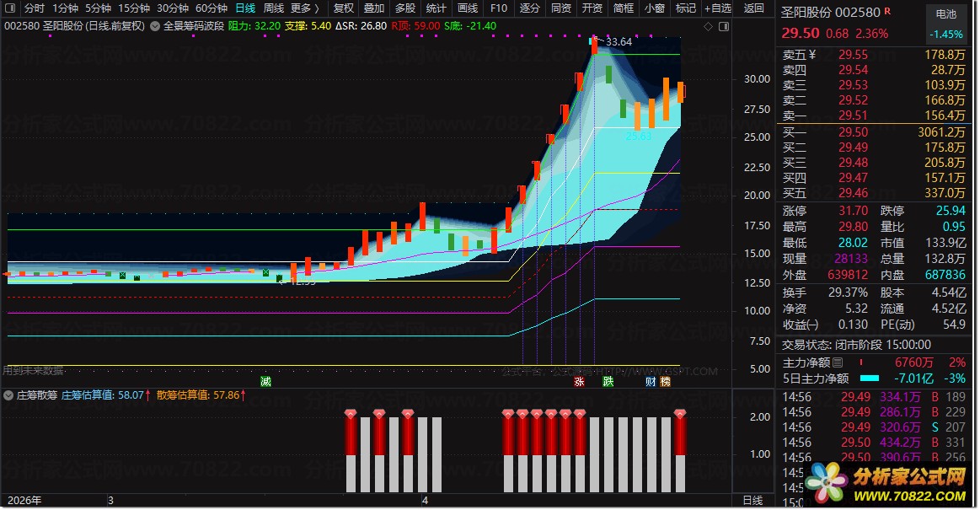Click 2026年 on the time axis
Viewport: 980px width, 510px height.
[x=25, y=501]
